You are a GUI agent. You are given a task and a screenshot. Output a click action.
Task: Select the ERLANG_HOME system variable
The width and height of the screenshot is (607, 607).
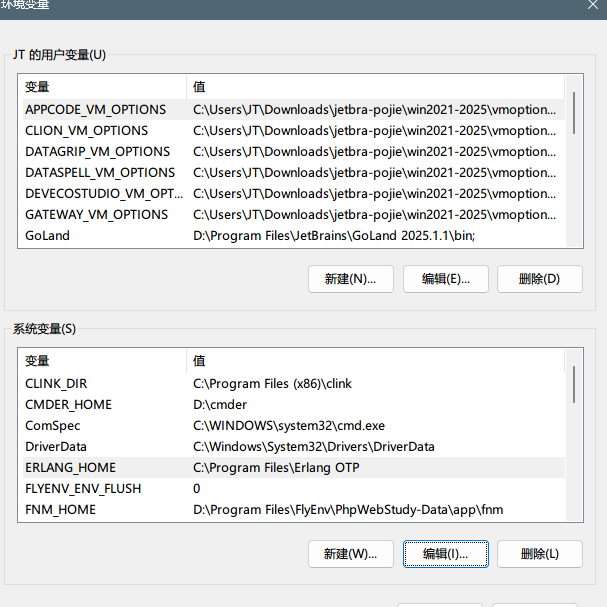[70, 467]
